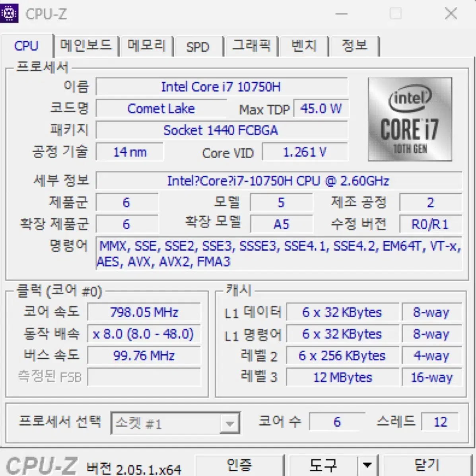Click the Intel Core i7 10th Gen logo

tap(410, 119)
